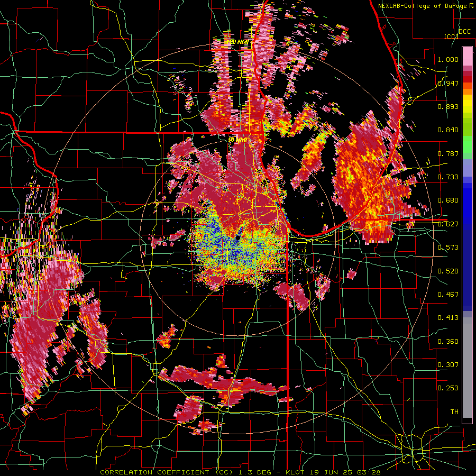476x476 pixels.
Task: Click the 100 NMI range ring label
Action: [238, 42]
